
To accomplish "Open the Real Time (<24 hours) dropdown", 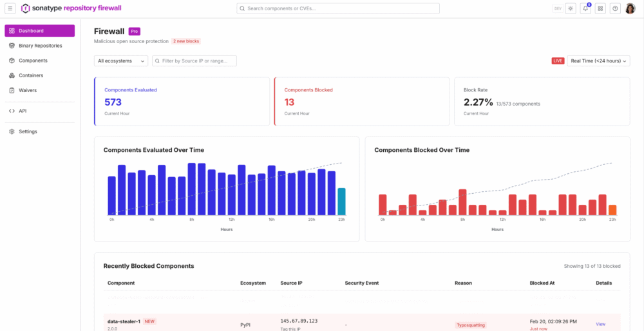I will [598, 61].
